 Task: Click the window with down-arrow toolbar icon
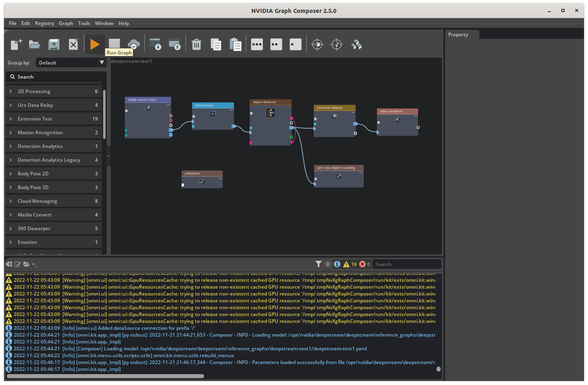point(155,44)
